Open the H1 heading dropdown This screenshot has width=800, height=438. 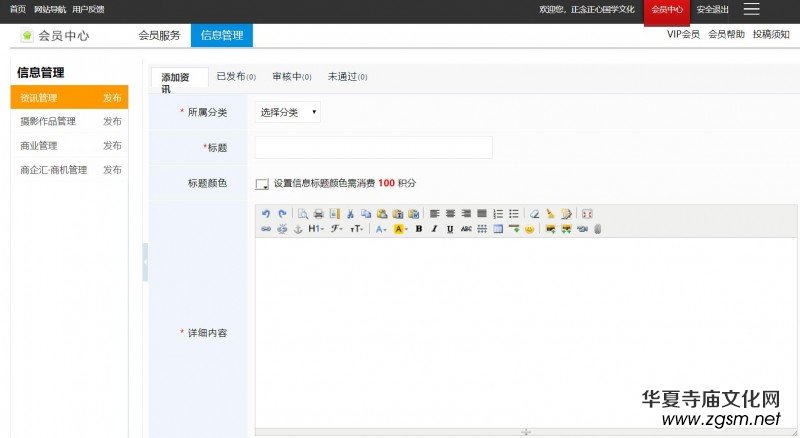pos(315,229)
